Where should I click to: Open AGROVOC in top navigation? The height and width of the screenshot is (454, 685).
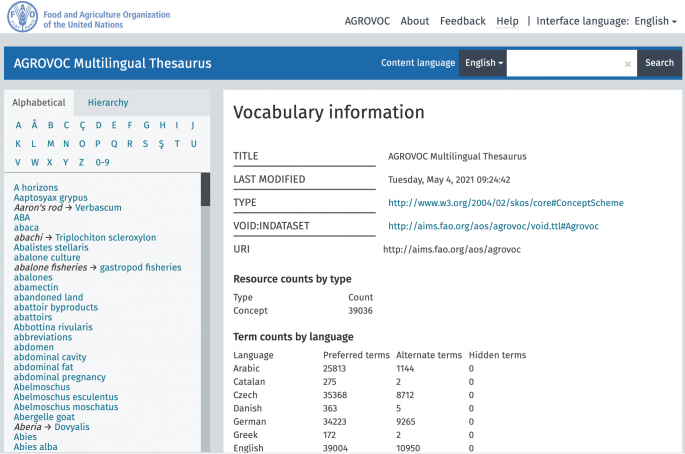(367, 21)
